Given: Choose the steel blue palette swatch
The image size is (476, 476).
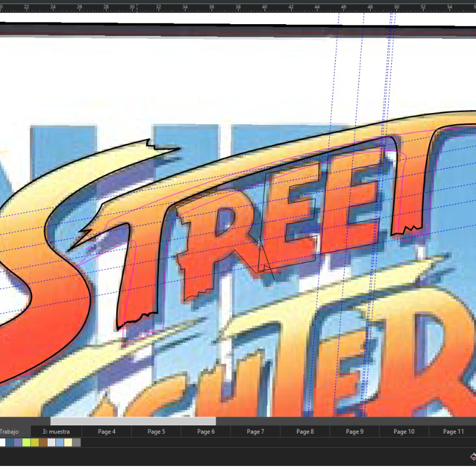Looking at the screenshot, I should click(x=9, y=442).
